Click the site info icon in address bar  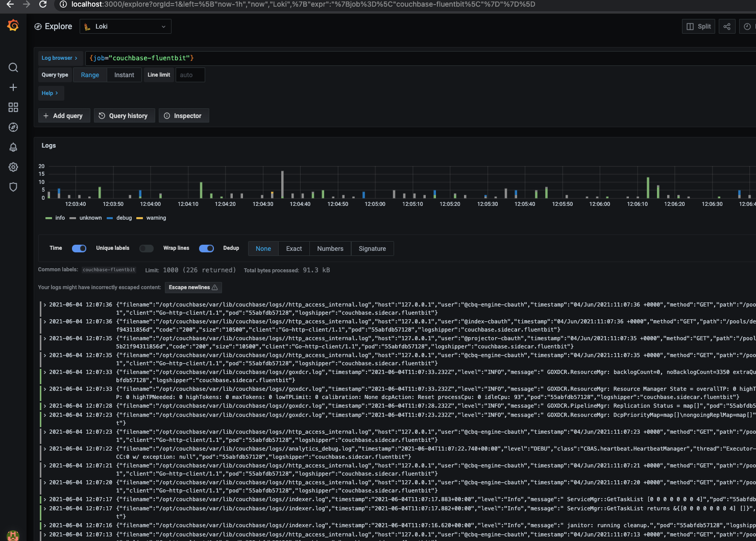click(x=63, y=4)
